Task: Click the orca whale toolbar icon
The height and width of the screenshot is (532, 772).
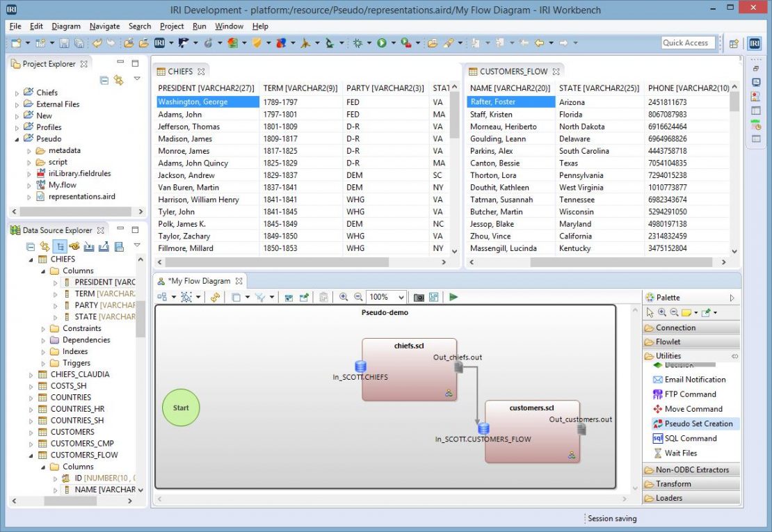Action: [183, 43]
